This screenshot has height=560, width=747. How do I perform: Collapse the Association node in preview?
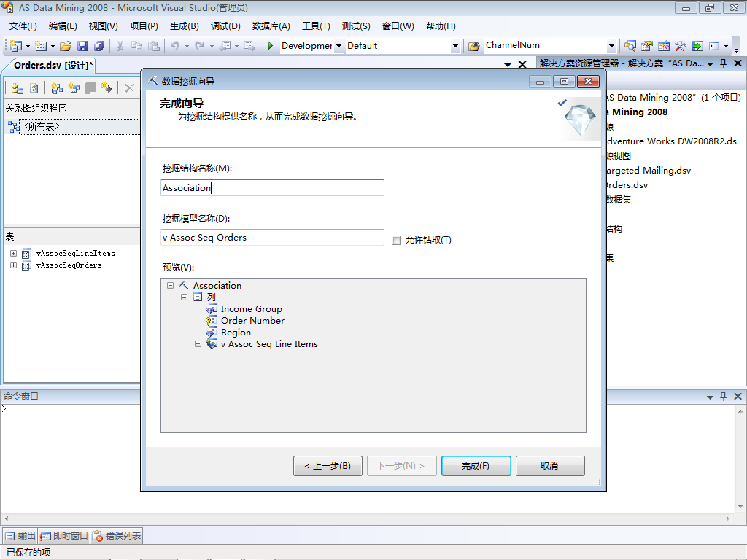(170, 286)
